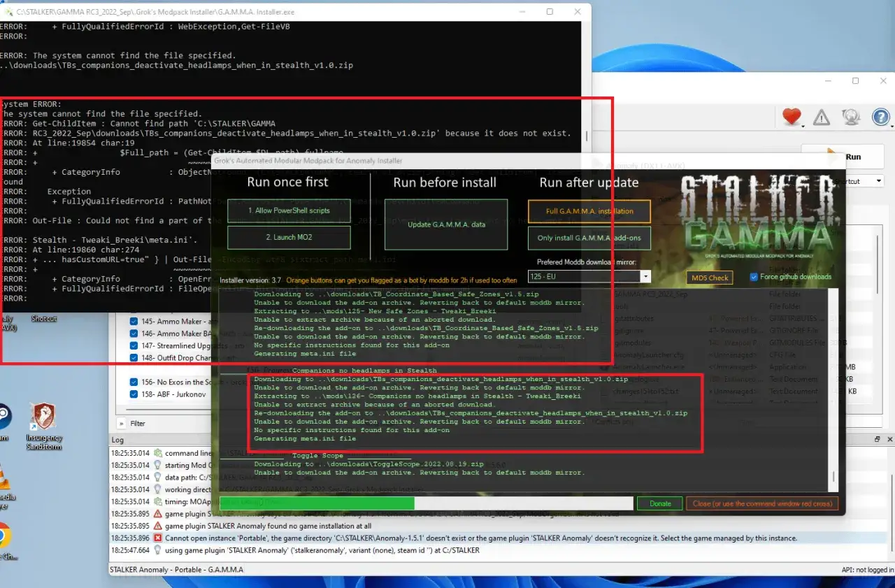Click 'Only install G.A.M.M.A. add-ons' button
The height and width of the screenshot is (588, 895).
pyautogui.click(x=589, y=238)
